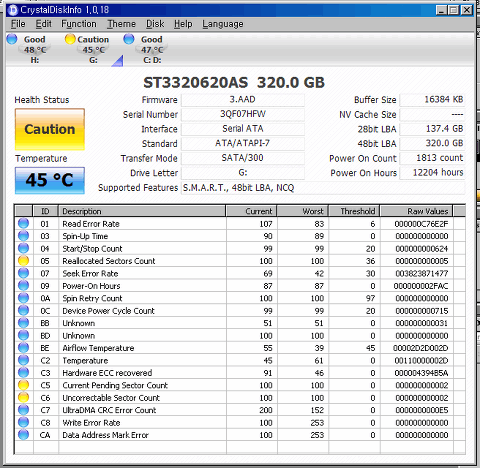Viewport: 480px width, 468px height.
Task: Click the 45 °C temperature button
Action: [50, 180]
